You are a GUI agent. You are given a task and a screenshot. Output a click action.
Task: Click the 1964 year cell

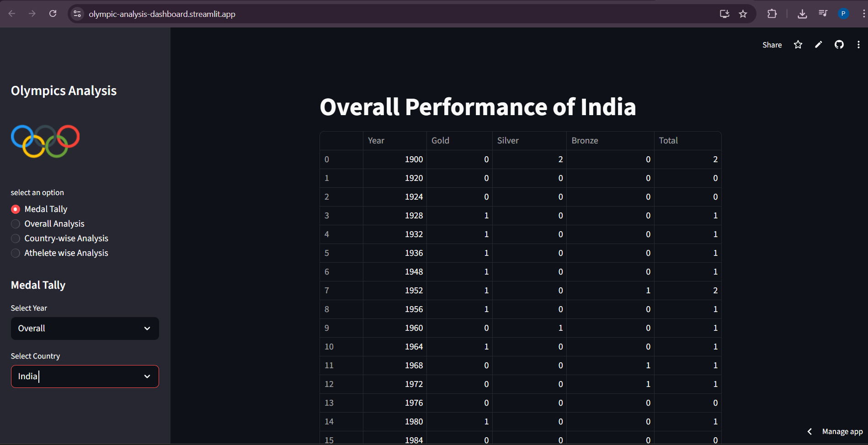click(395, 347)
